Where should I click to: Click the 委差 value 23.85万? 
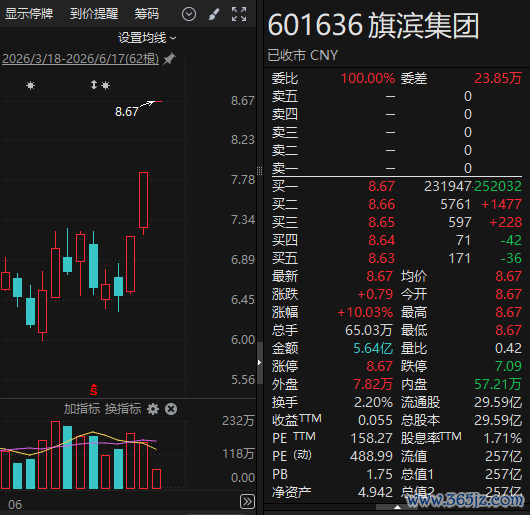[498, 78]
